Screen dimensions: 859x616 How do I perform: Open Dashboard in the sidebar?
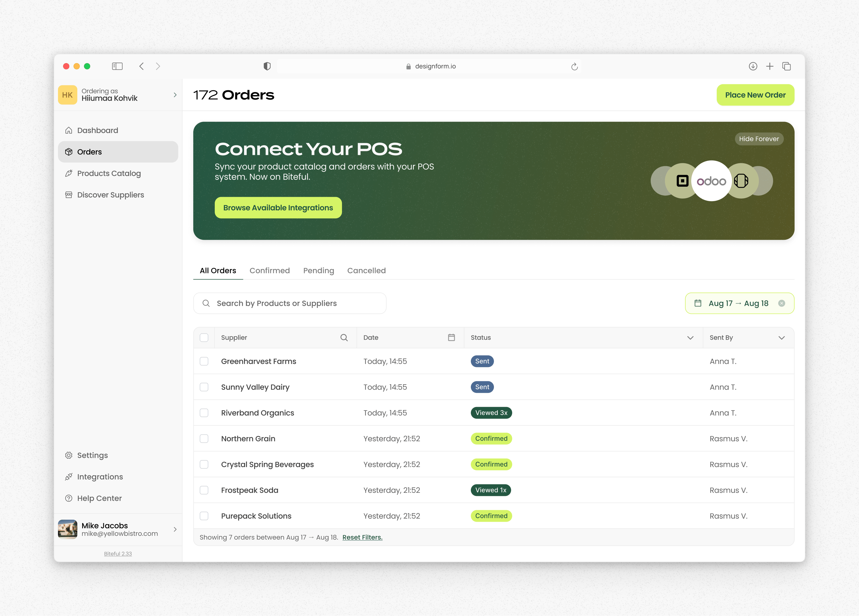point(118,130)
